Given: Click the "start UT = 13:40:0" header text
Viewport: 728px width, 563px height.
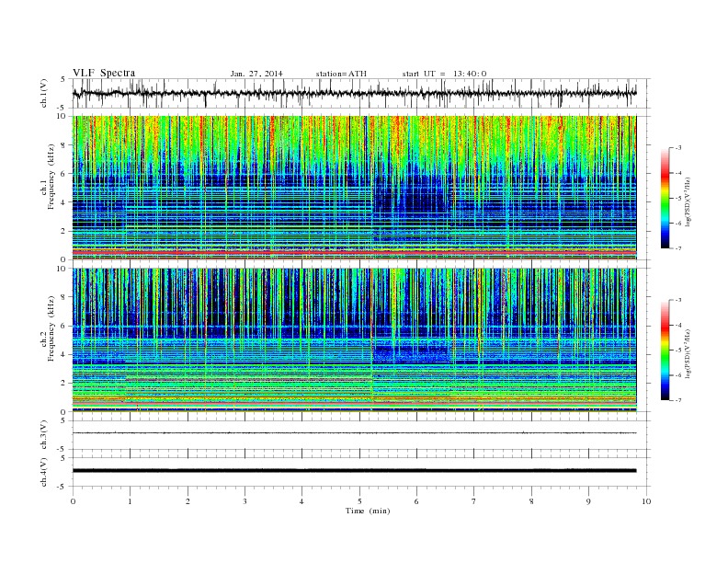Looking at the screenshot, I should pyautogui.click(x=444, y=74).
